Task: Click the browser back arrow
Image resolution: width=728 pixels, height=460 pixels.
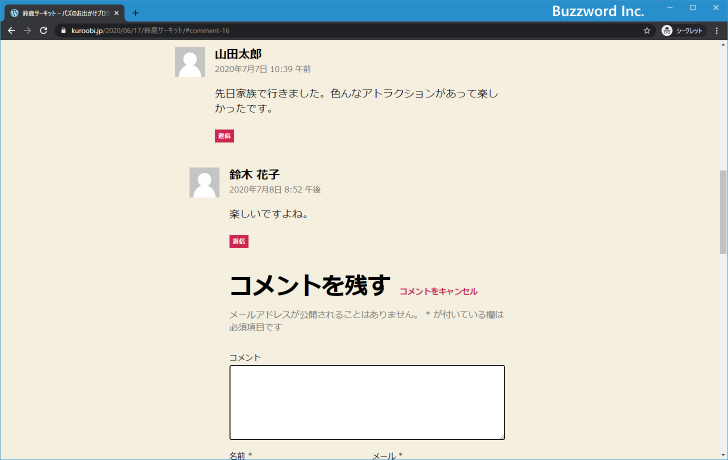Action: point(11,31)
